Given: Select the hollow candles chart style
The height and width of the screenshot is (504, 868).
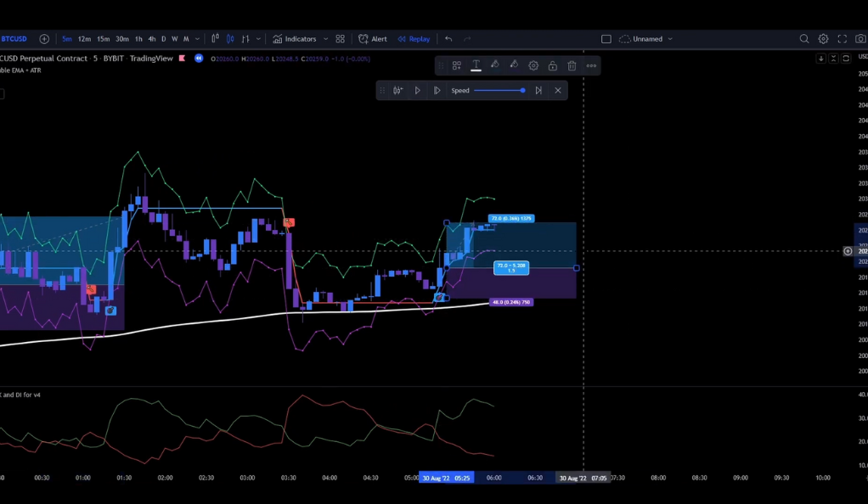Looking at the screenshot, I should 216,39.
